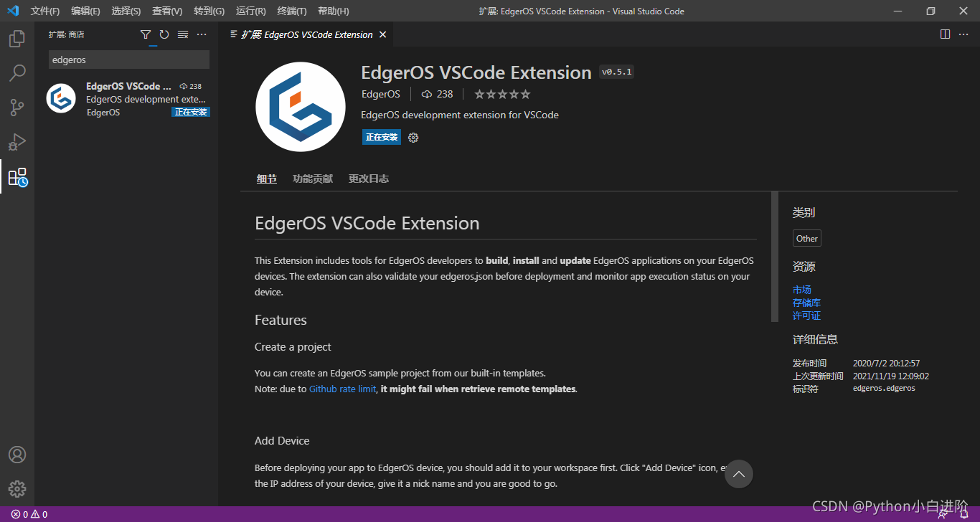980x522 pixels.
Task: Click the Other category tag
Action: coord(807,239)
